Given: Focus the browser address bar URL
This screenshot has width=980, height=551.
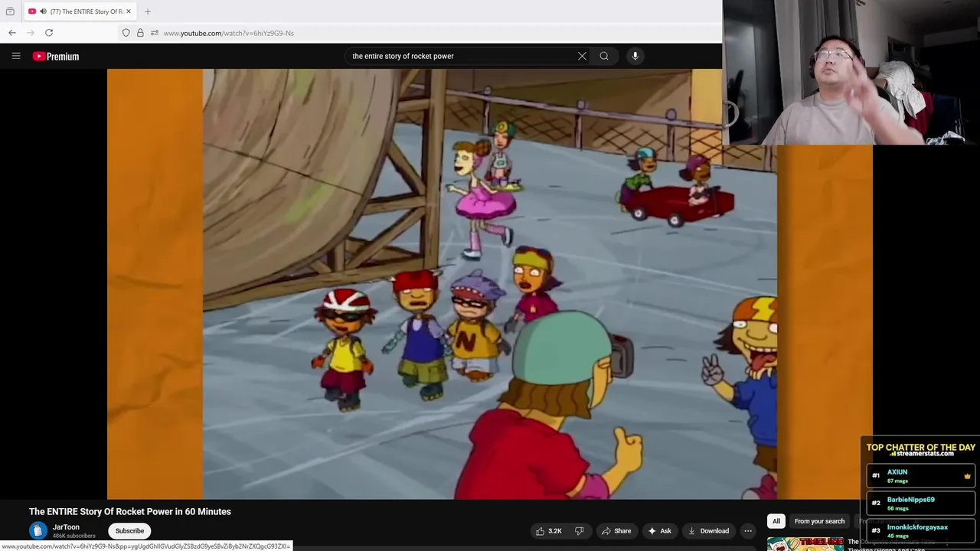Looking at the screenshot, I should [x=228, y=33].
